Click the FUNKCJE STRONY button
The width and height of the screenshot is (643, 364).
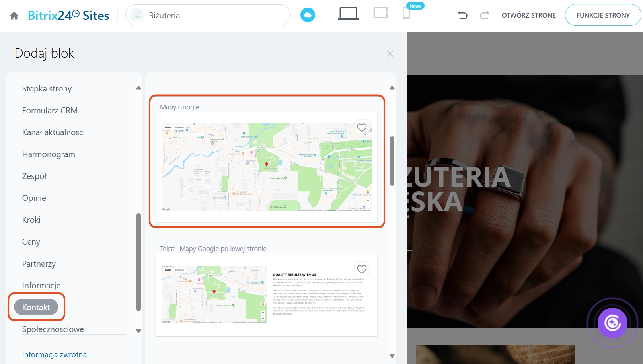(603, 15)
